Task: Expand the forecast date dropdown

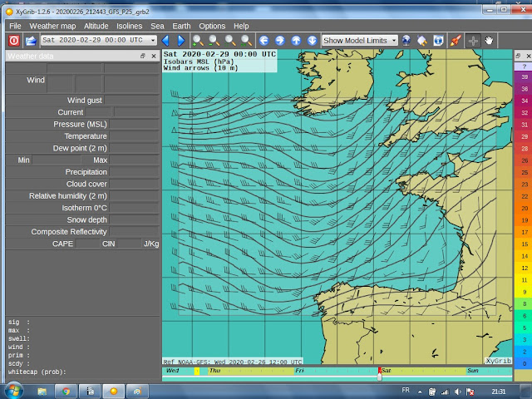Action: pos(152,40)
